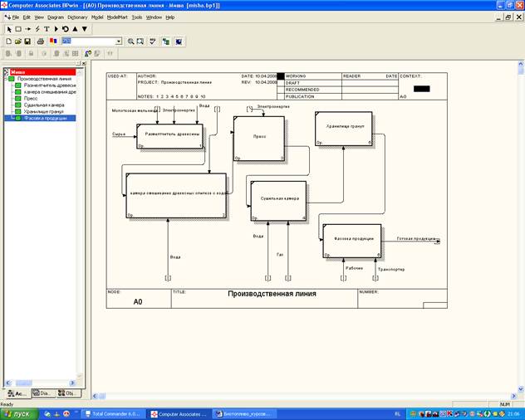Viewport: 525px width, 420px height.
Task: Collapse the Производственная линия tree node
Action: [x=5, y=79]
